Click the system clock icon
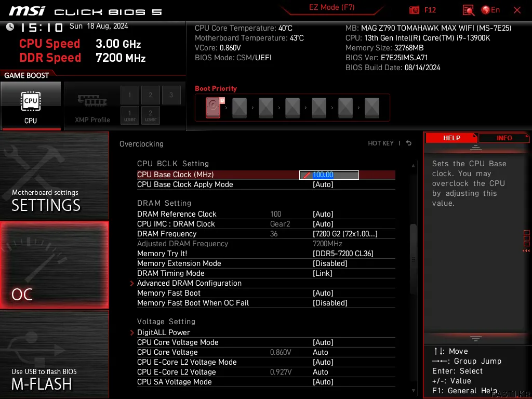Viewport: 532px width, 399px height. [10, 27]
